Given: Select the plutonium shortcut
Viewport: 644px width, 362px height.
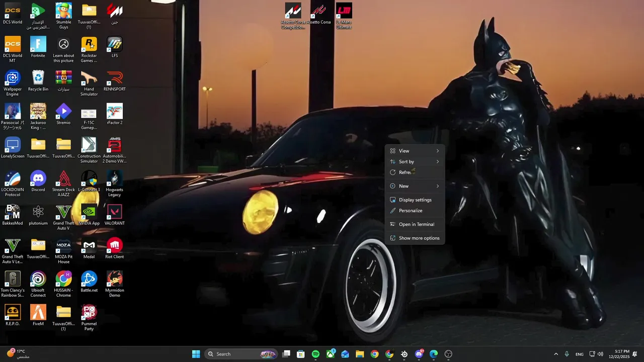Looking at the screenshot, I should [x=38, y=215].
